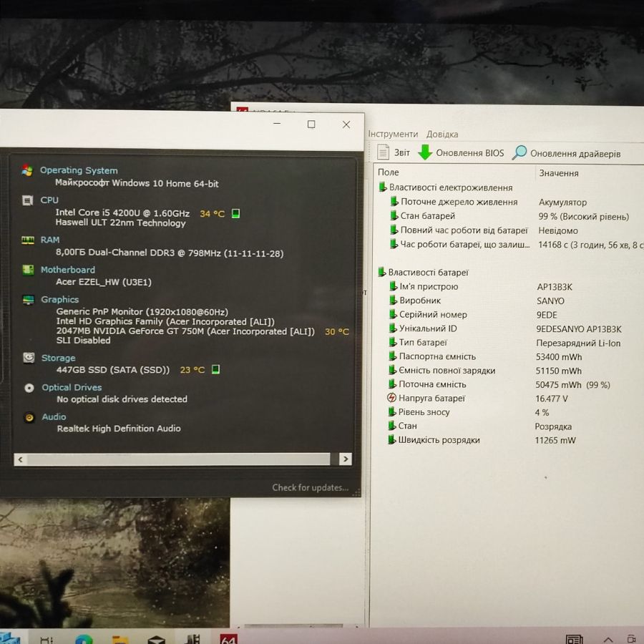Maximize the Speccy window
644x644 pixels.
[x=311, y=124]
